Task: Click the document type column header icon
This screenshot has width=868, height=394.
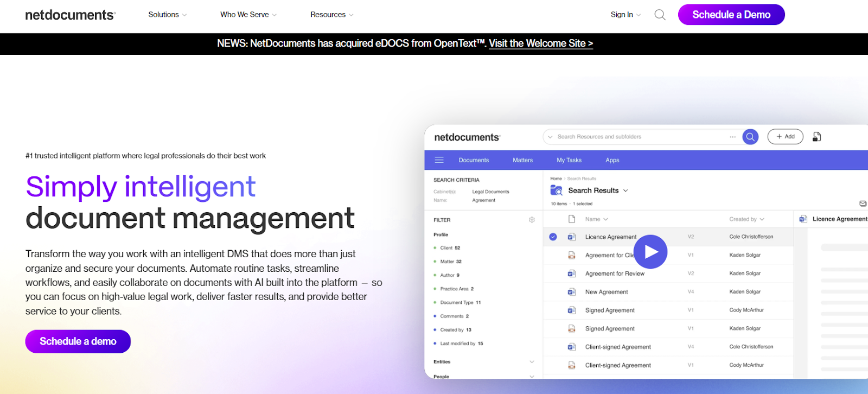Action: point(571,219)
